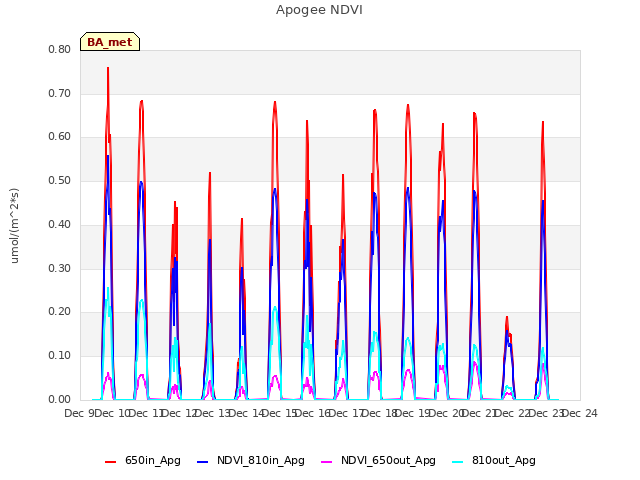This screenshot has width=640, height=480.
Task: Click the 0.20 y-axis tick label
Action: click(x=60, y=311)
